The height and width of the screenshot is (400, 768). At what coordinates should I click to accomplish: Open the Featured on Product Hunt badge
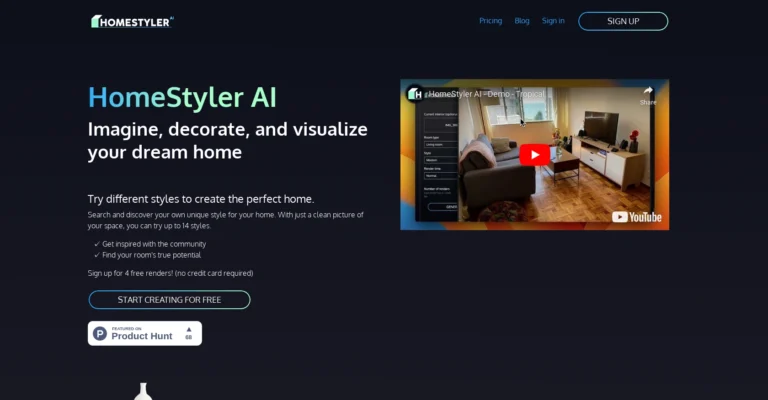145,333
